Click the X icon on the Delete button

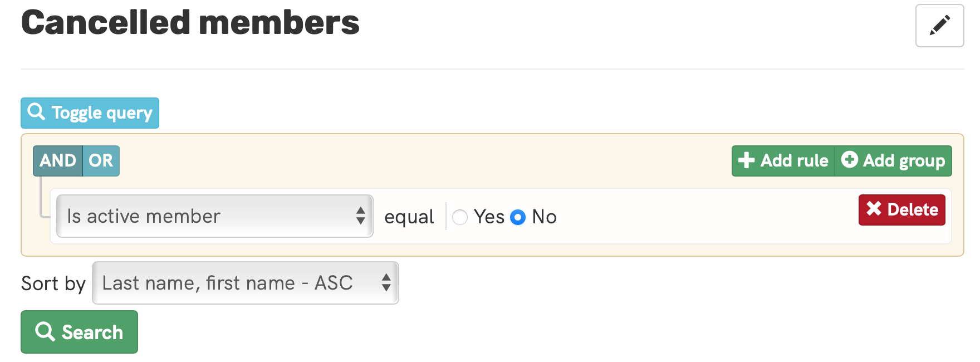(x=874, y=209)
